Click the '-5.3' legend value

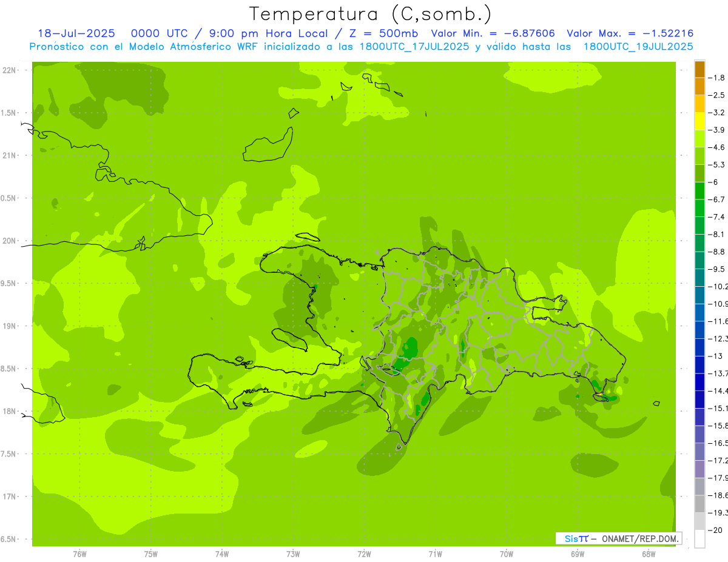click(x=716, y=165)
